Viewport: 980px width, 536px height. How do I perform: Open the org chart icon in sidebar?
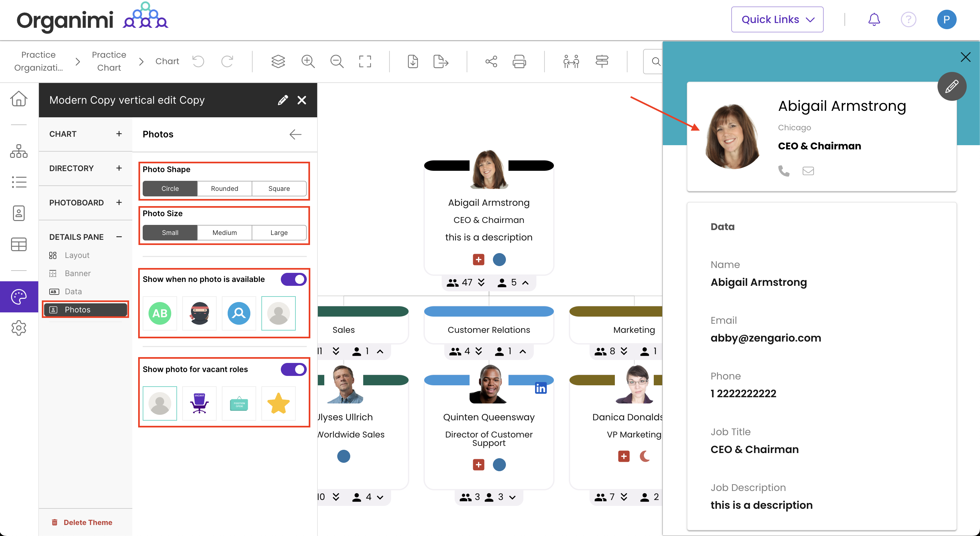point(18,151)
